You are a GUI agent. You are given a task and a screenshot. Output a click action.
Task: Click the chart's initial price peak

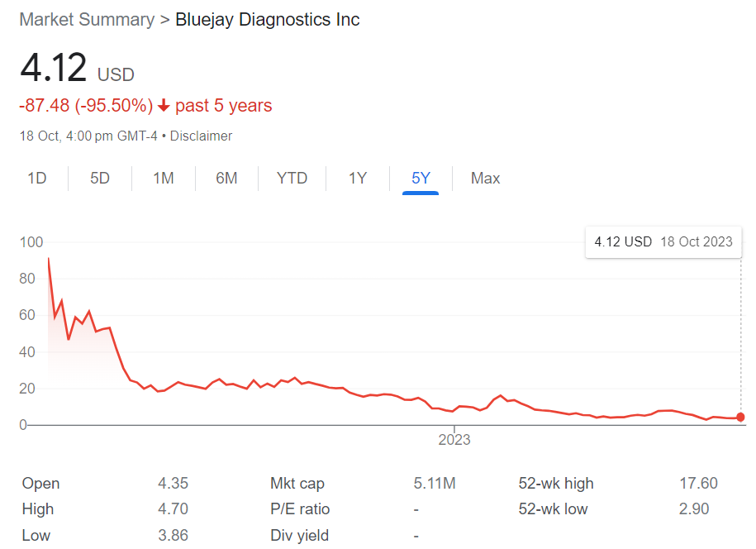click(x=48, y=259)
